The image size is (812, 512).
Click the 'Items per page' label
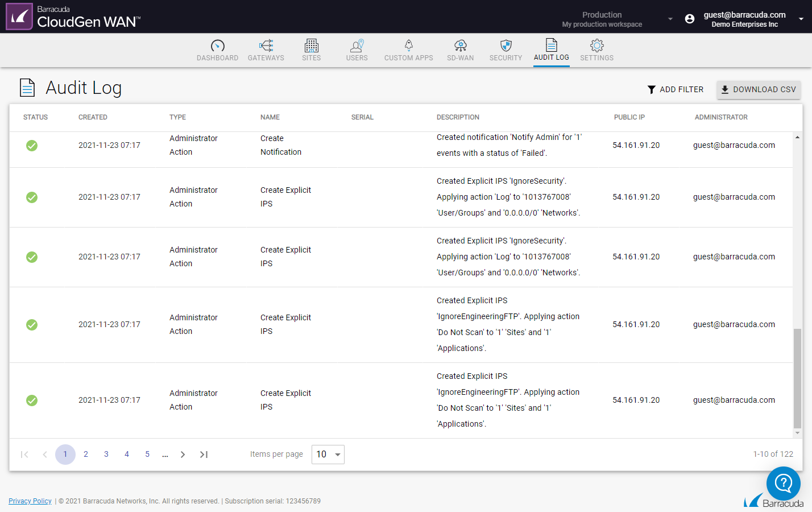click(276, 454)
